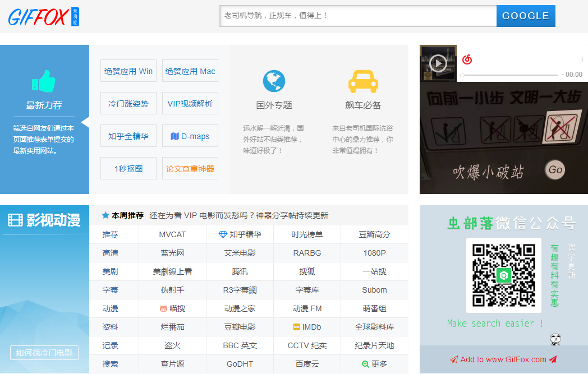The width and height of the screenshot is (588, 374).
Task: Open the NetEase Cloud Music red logo
Action: [x=467, y=59]
